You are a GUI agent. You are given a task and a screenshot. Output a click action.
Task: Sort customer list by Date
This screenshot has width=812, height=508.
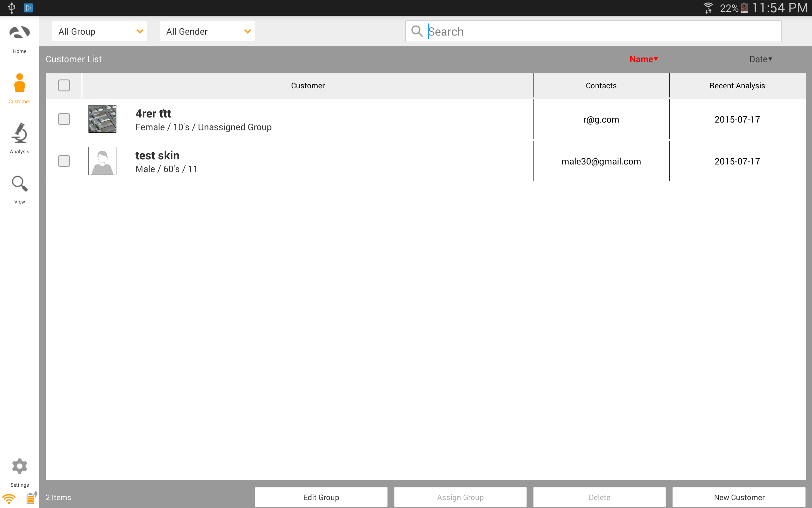click(761, 59)
